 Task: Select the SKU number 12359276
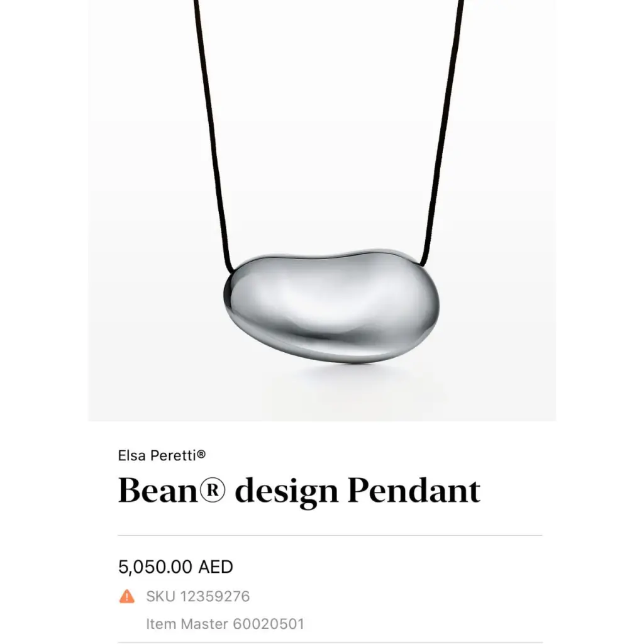click(215, 596)
